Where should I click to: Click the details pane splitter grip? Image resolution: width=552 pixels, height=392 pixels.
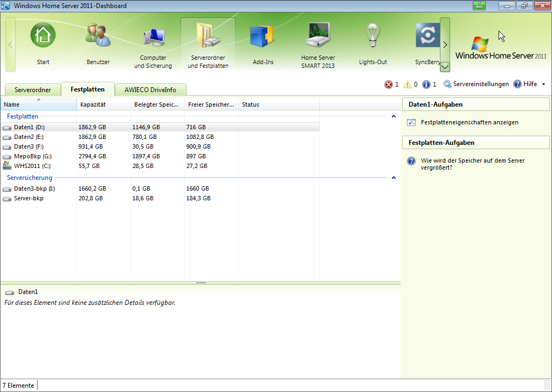pyautogui.click(x=201, y=283)
